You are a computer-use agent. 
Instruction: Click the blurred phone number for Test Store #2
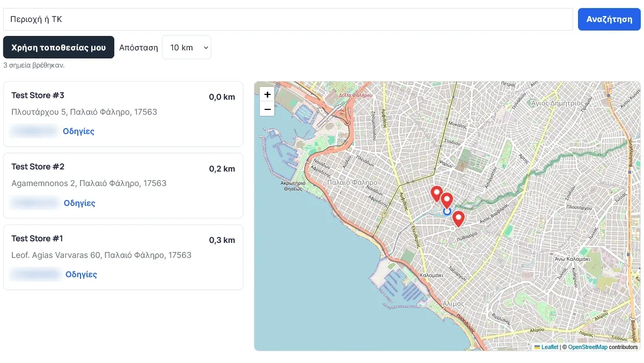pos(34,203)
